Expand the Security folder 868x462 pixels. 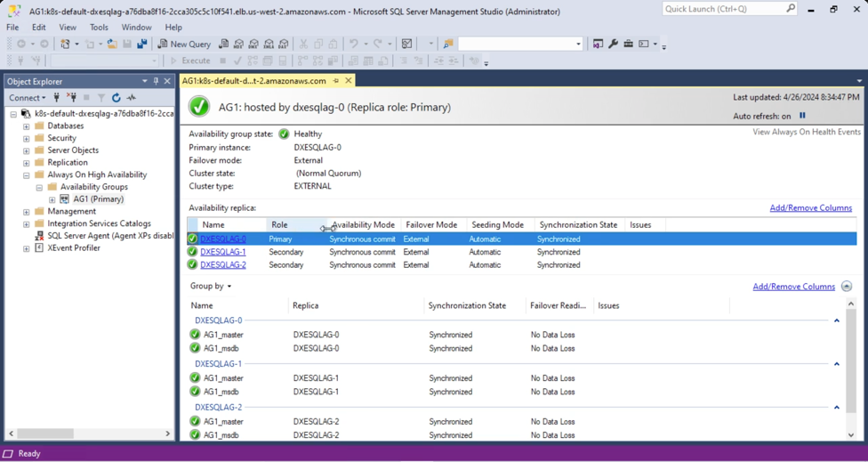point(26,139)
